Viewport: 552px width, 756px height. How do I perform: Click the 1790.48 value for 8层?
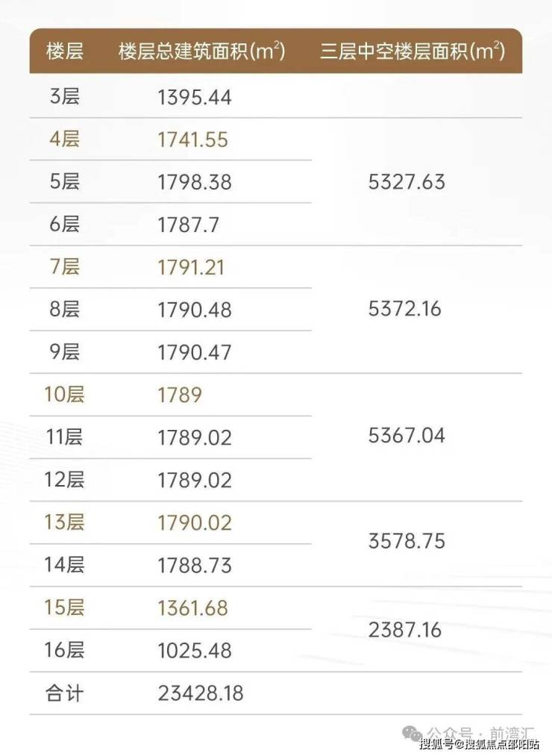(x=195, y=310)
